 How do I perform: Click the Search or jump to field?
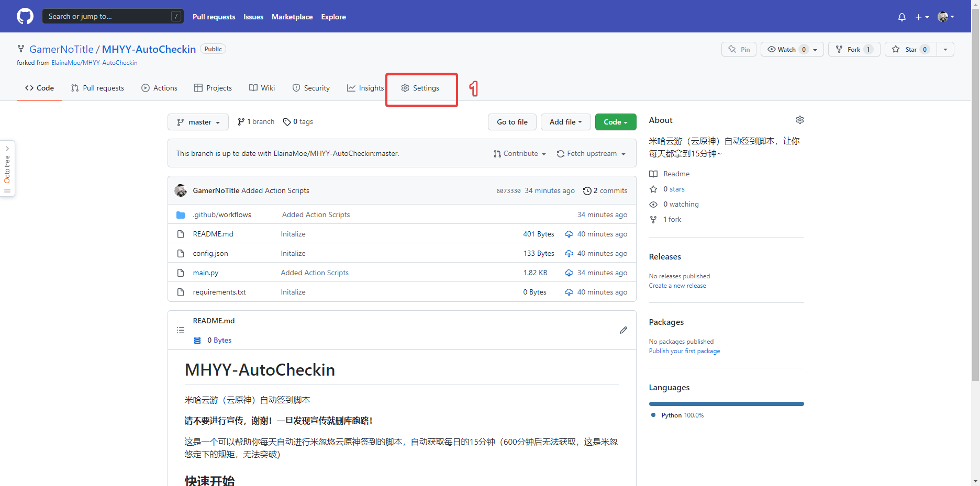tap(107, 16)
